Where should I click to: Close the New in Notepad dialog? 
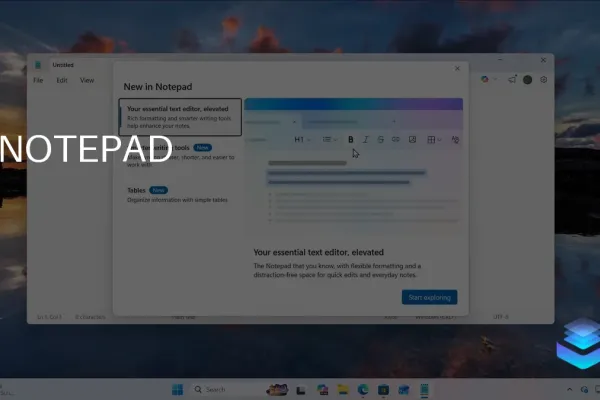click(x=457, y=69)
